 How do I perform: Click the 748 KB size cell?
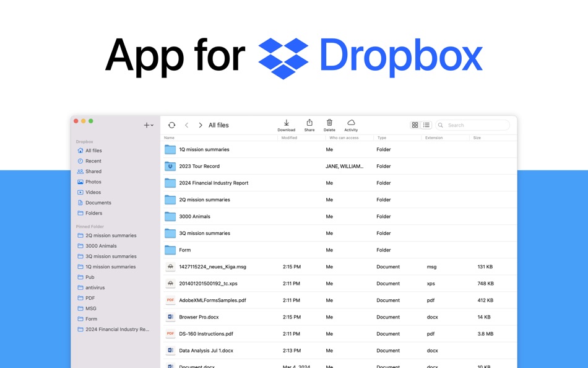coord(486,284)
